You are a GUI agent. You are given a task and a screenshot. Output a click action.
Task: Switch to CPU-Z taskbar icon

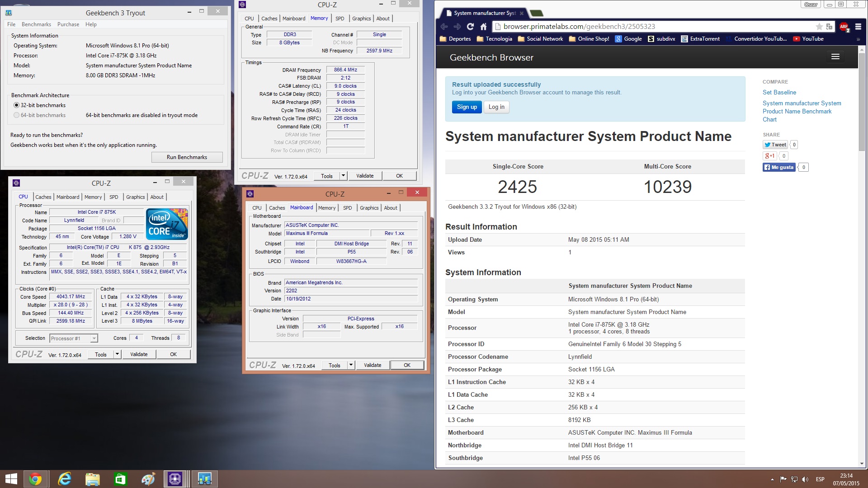tap(175, 479)
